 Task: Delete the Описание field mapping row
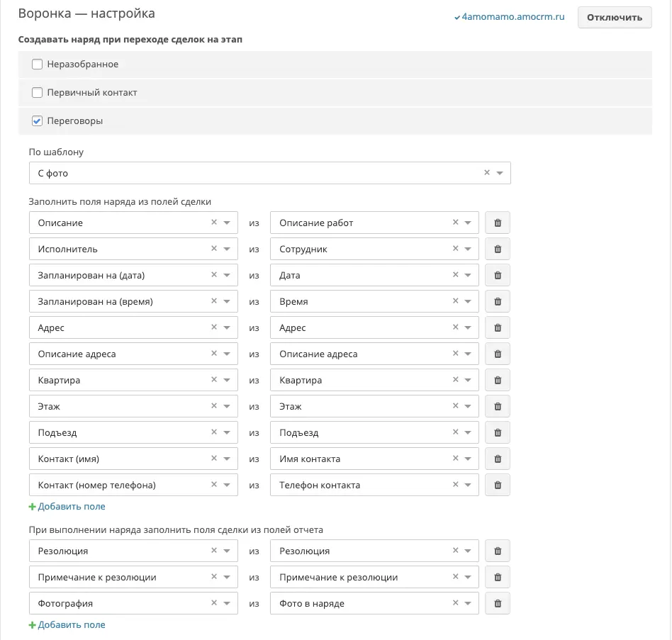[x=498, y=223]
